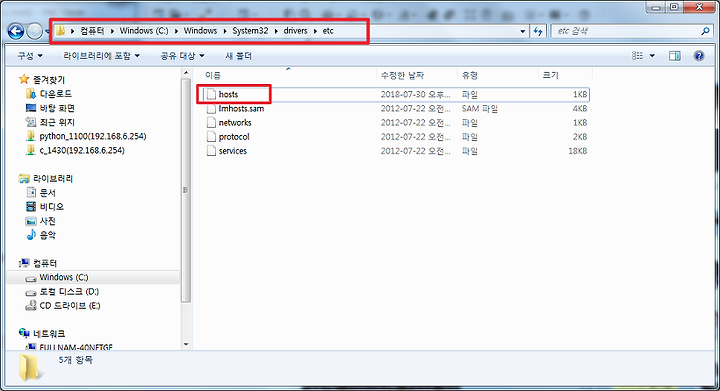Click the hosts file icon

tap(211, 94)
